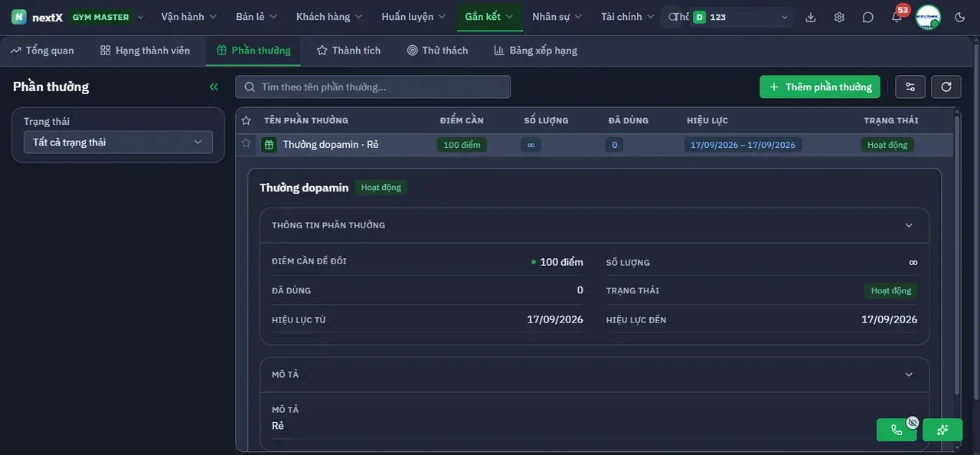The height and width of the screenshot is (455, 980).
Task: Open the Tất cả trạng thái dropdown
Action: tap(117, 142)
